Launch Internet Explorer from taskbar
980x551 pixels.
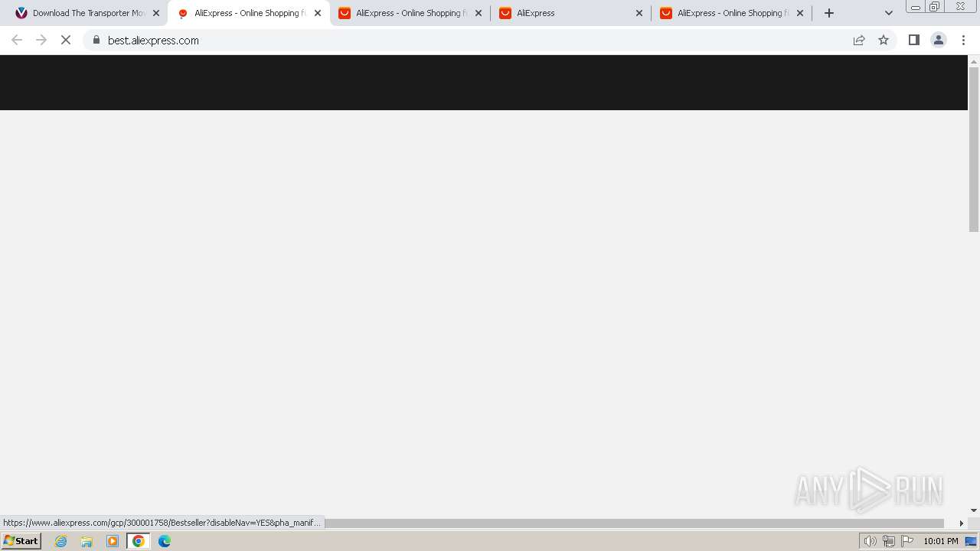61,541
